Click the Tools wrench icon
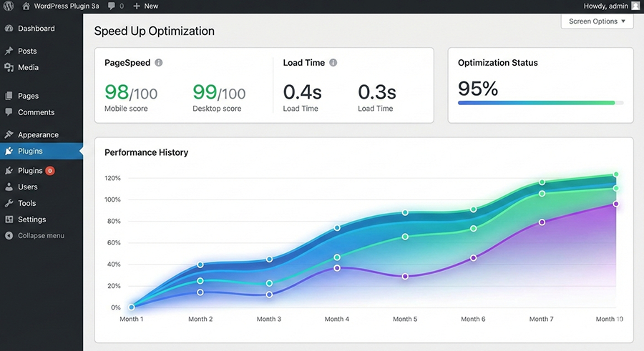Image resolution: width=644 pixels, height=351 pixels. click(x=9, y=203)
